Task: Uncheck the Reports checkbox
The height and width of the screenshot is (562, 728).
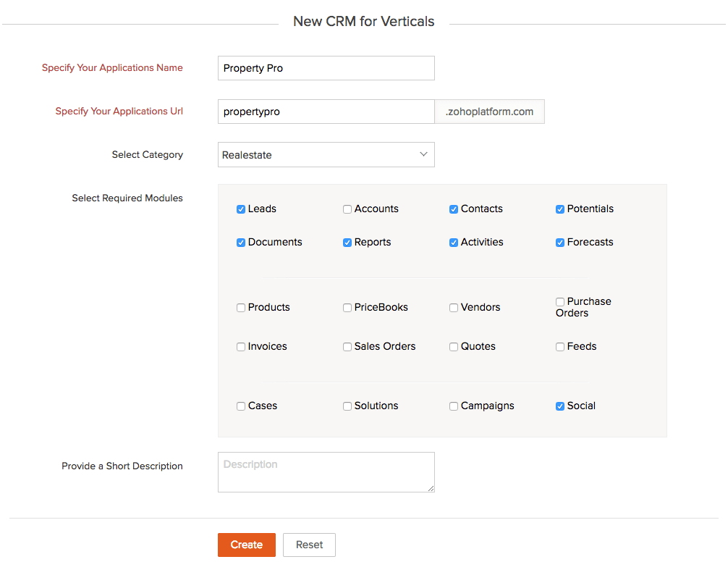Action: pos(347,243)
